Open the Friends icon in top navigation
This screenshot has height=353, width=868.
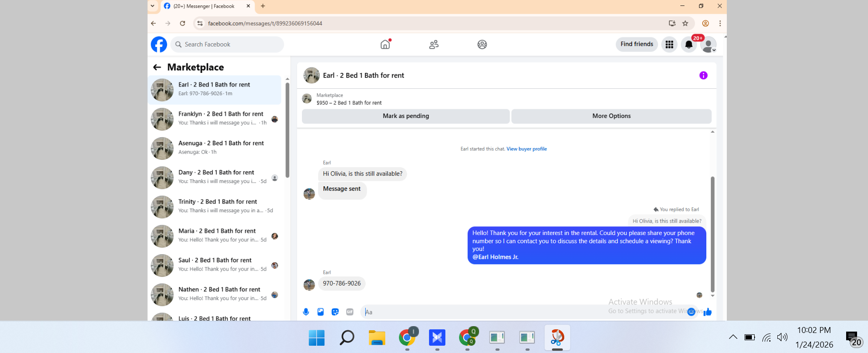pyautogui.click(x=434, y=44)
